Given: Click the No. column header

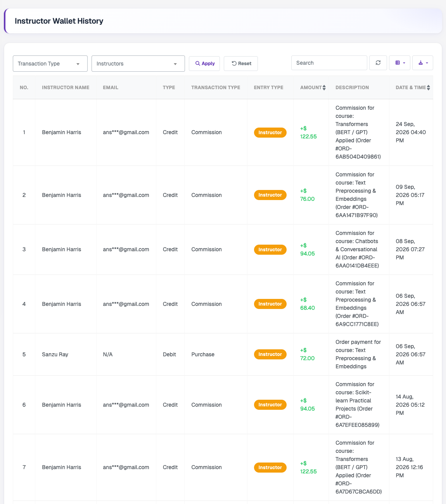Looking at the screenshot, I should (x=24, y=88).
